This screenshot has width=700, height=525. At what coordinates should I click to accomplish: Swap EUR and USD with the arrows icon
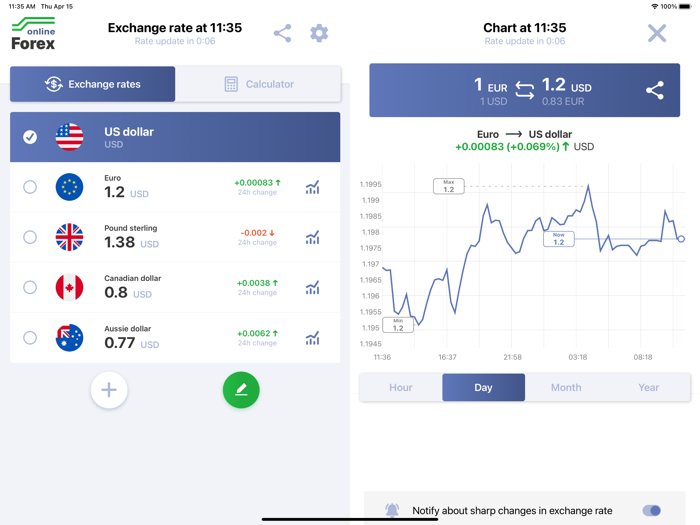[525, 90]
